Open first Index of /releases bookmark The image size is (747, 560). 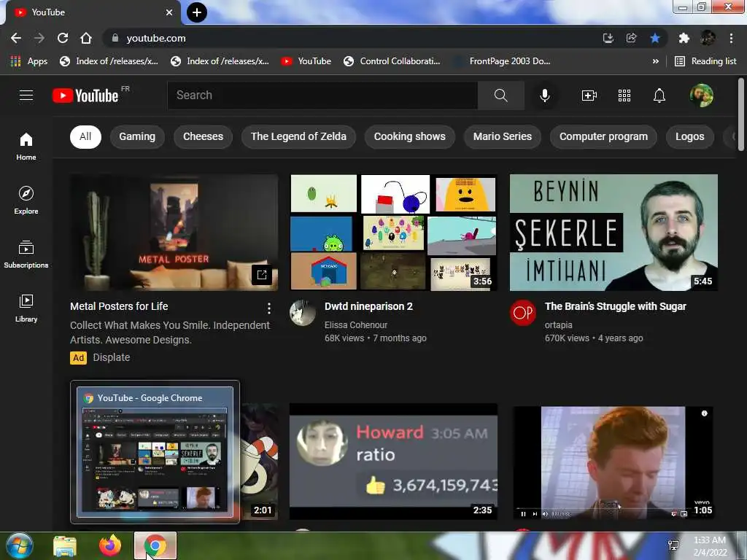click(x=109, y=61)
